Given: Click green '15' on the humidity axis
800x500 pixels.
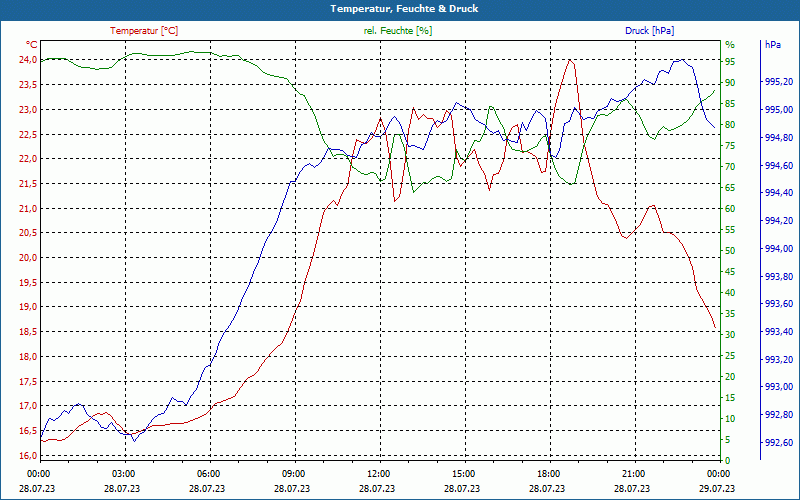Looking at the screenshot, I should (730, 398).
